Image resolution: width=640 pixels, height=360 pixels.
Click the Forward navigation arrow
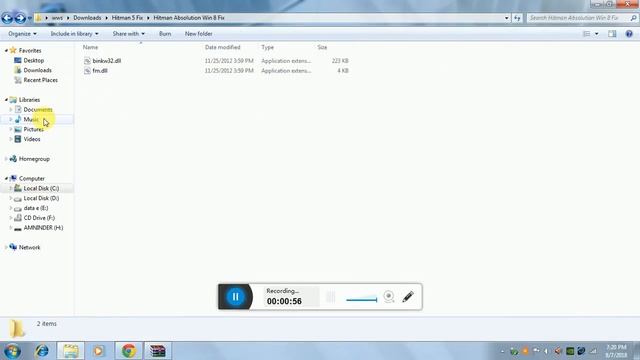(20, 18)
